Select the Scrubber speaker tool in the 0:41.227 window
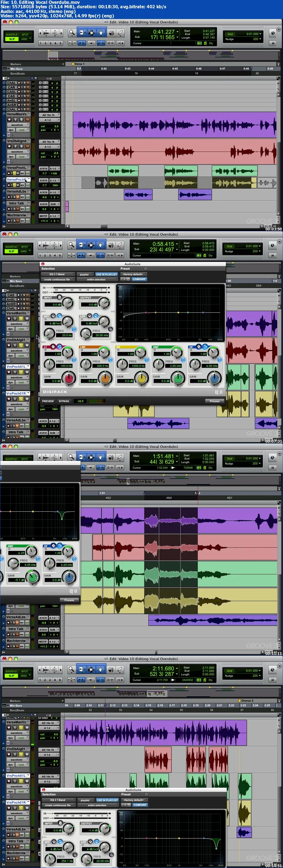The height and width of the screenshot is (868, 283). (x=111, y=33)
